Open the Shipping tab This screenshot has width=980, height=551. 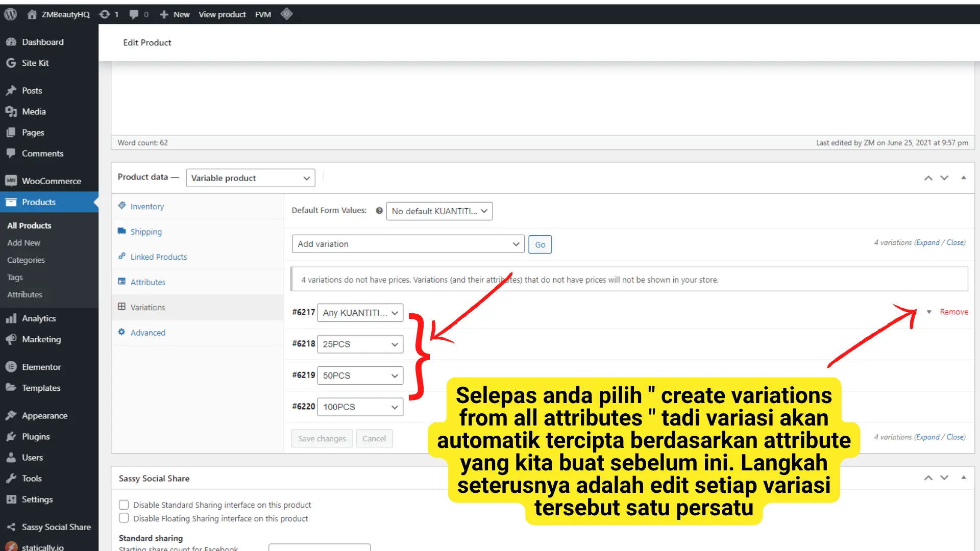point(146,232)
